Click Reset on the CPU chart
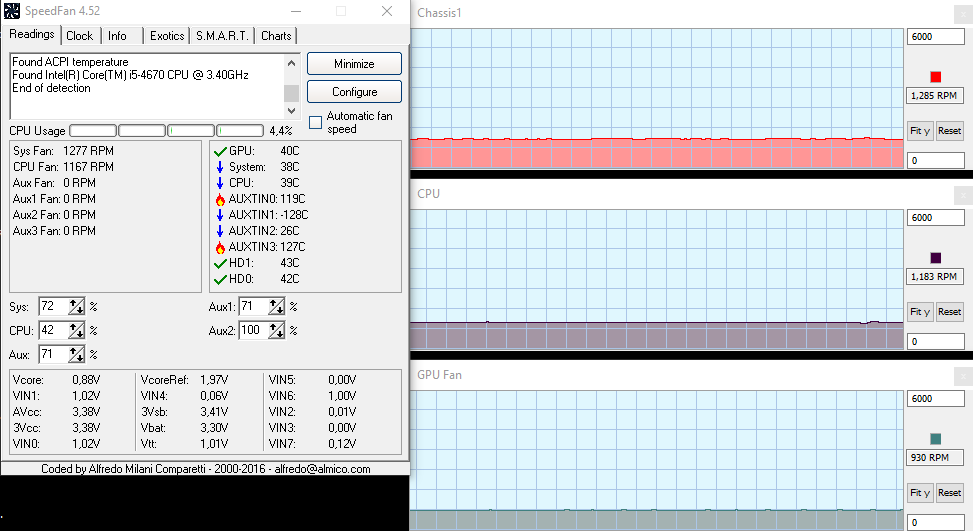Image resolution: width=973 pixels, height=531 pixels. (x=949, y=312)
